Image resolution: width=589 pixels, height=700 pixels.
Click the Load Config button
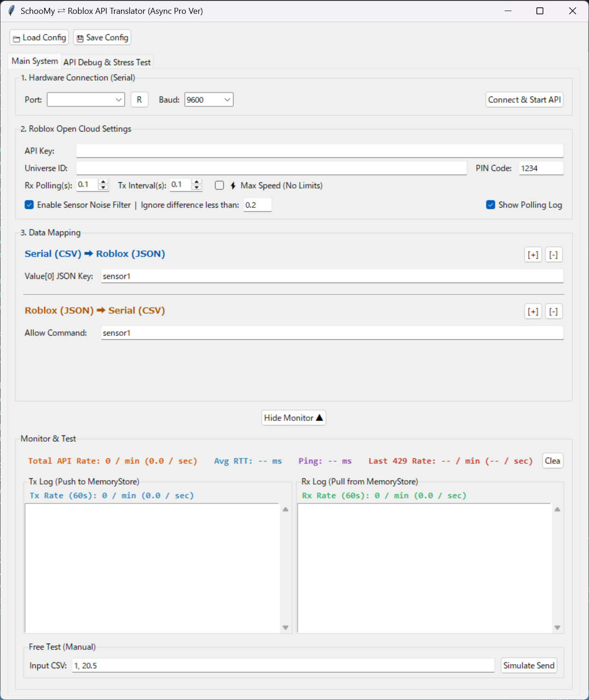[39, 37]
